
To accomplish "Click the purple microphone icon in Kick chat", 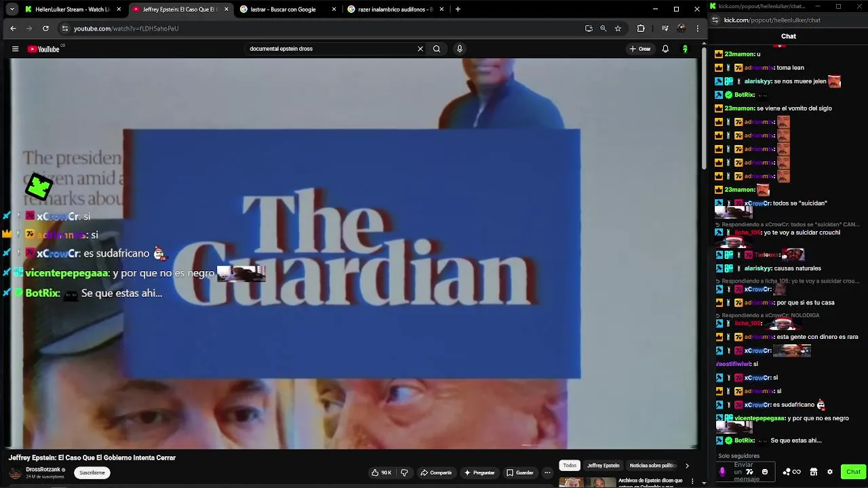I will (x=722, y=472).
